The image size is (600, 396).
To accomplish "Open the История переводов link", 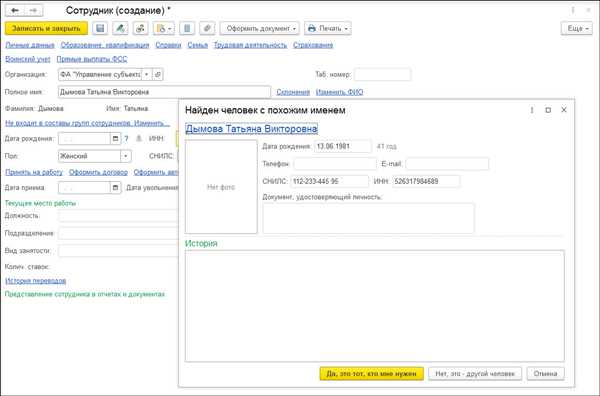I will (x=36, y=281).
